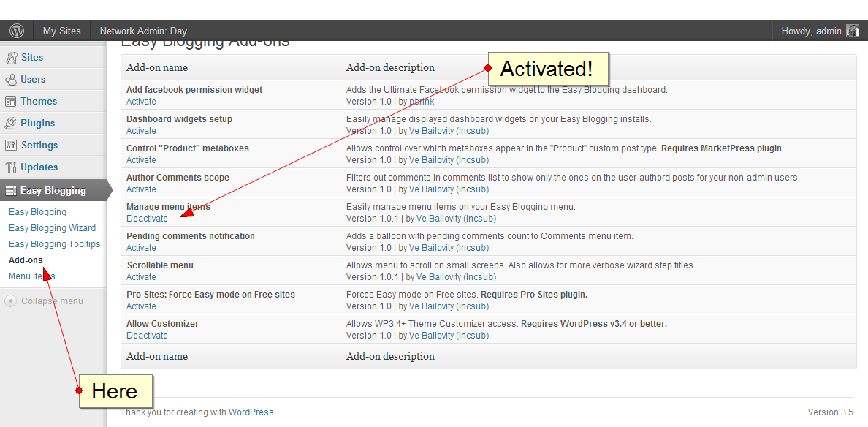Open Ve Bailovity link in Dashboard widgets row
This screenshot has height=427, width=868.
tap(449, 131)
